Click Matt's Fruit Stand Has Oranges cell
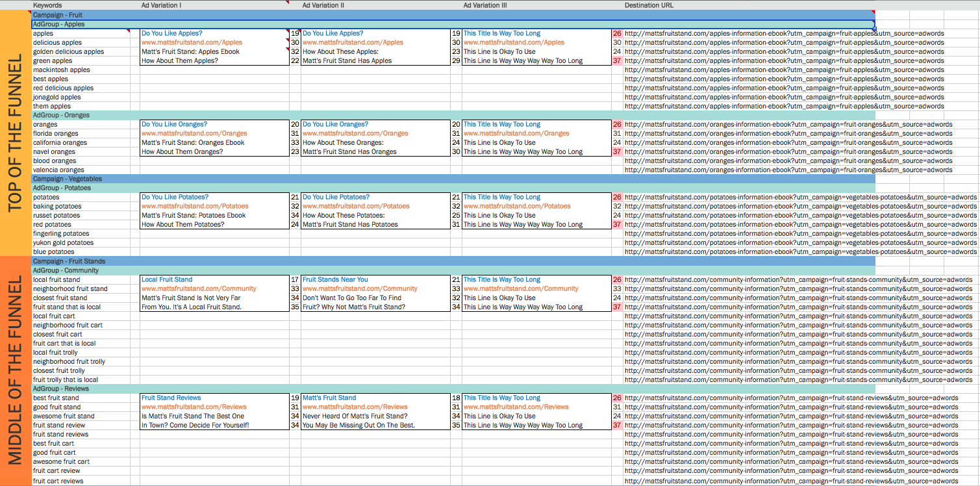980x486 pixels. 375,151
